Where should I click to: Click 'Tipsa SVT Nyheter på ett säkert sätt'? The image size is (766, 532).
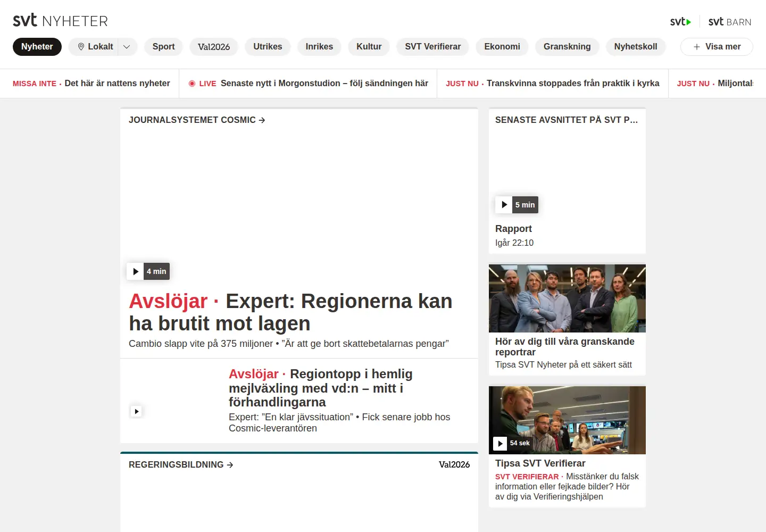[x=563, y=365]
